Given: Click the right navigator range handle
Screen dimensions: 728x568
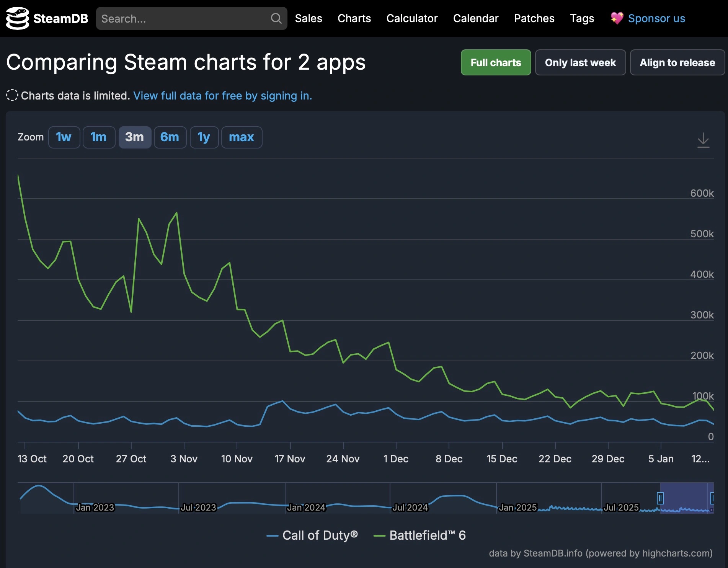Looking at the screenshot, I should pyautogui.click(x=712, y=498).
